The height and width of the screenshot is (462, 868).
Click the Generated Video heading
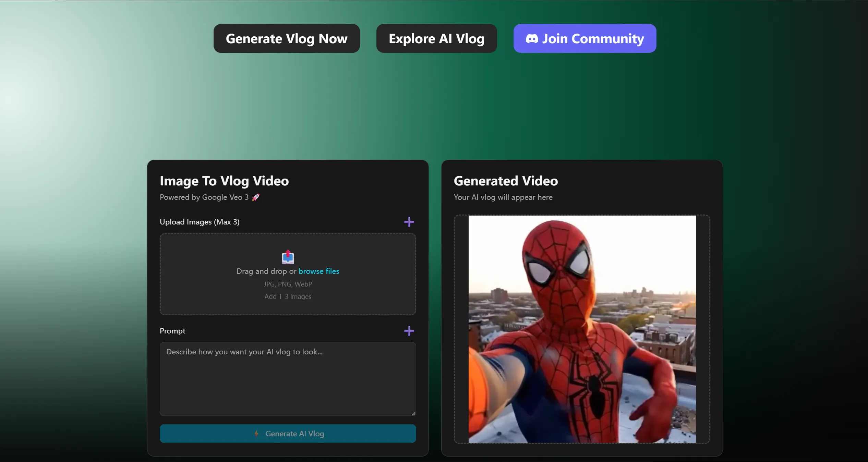pyautogui.click(x=505, y=181)
